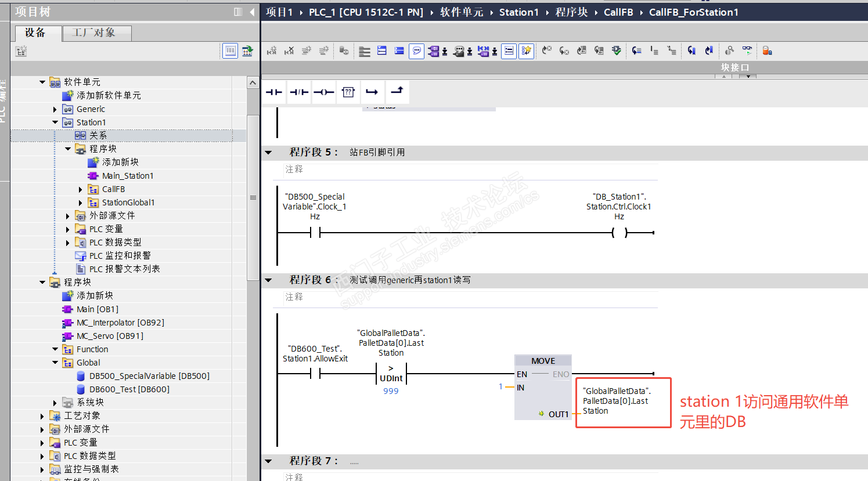Insert a normally closed contact
Screen dimensions: 868x481
[x=299, y=92]
